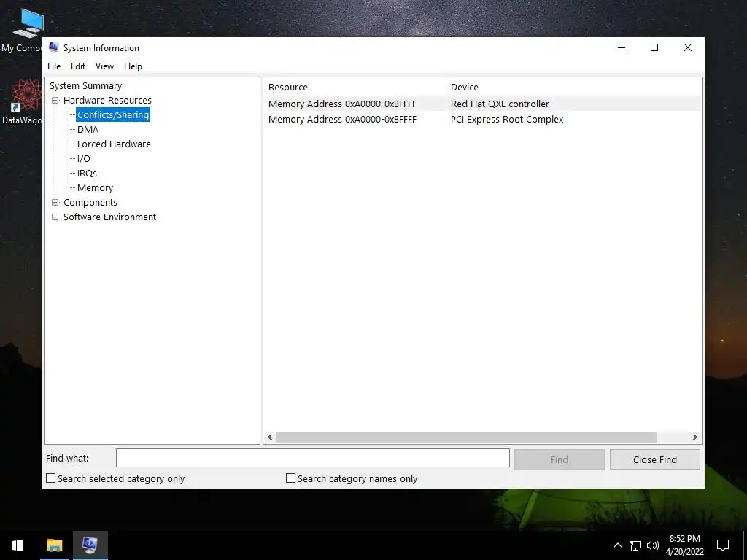Select the IRQs category
This screenshot has width=747, height=560.
coord(87,174)
